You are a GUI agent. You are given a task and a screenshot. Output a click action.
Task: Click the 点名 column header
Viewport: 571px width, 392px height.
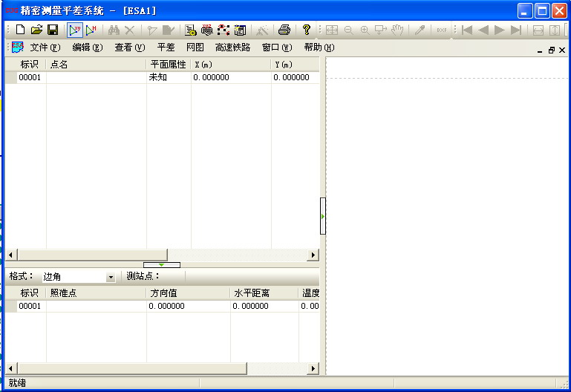[96, 65]
